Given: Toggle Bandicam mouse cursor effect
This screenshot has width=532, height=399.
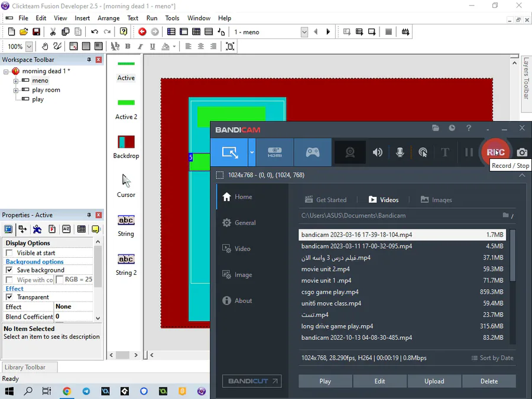Looking at the screenshot, I should [x=423, y=153].
